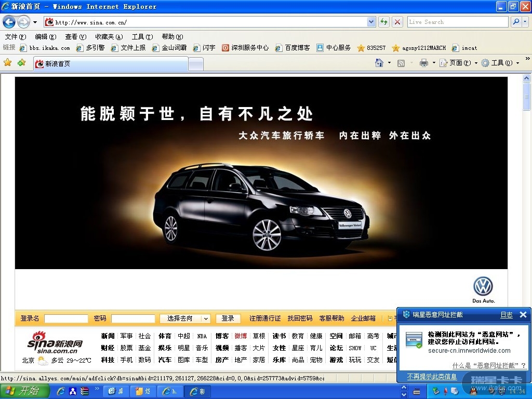This screenshot has width=532, height=399.
Task: Click the Volkswagen Das Auto logo
Action: click(x=483, y=289)
